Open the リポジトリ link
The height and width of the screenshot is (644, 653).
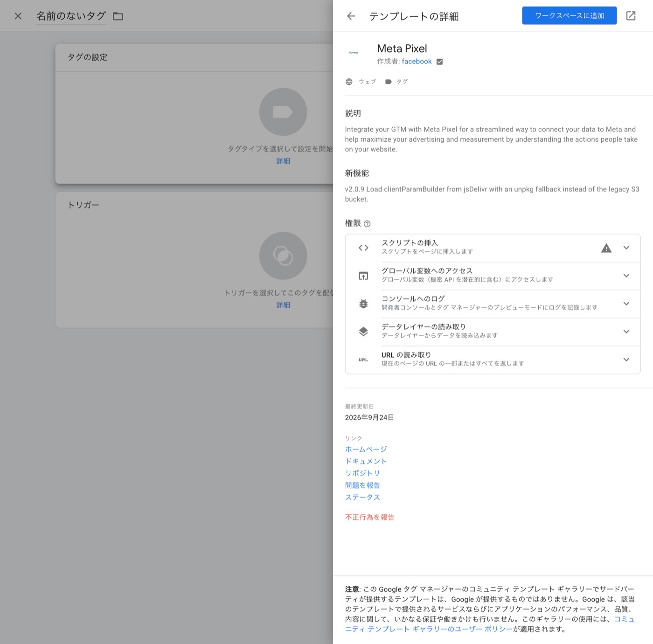[x=362, y=473]
